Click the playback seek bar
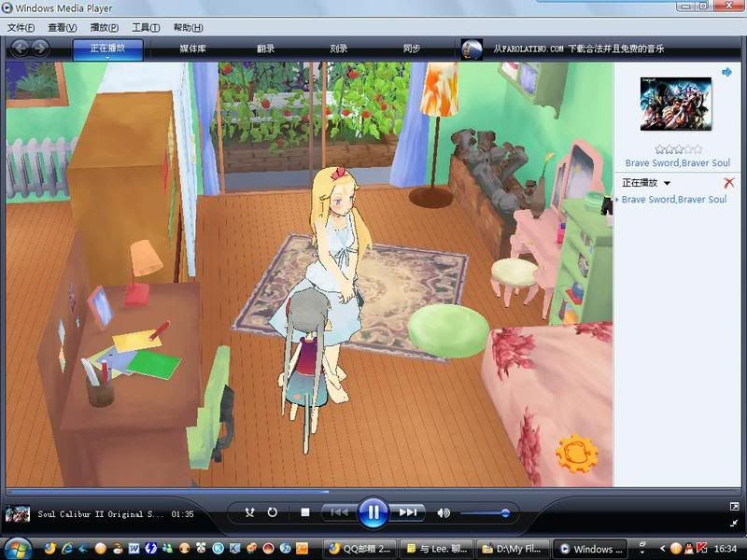Screen dimensions: 747x560 click(373, 491)
